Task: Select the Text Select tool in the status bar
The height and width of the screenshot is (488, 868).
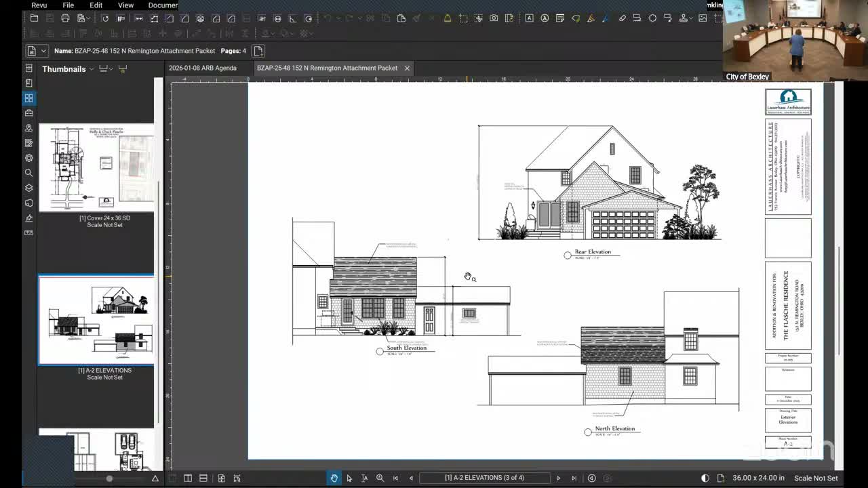Action: point(364,478)
